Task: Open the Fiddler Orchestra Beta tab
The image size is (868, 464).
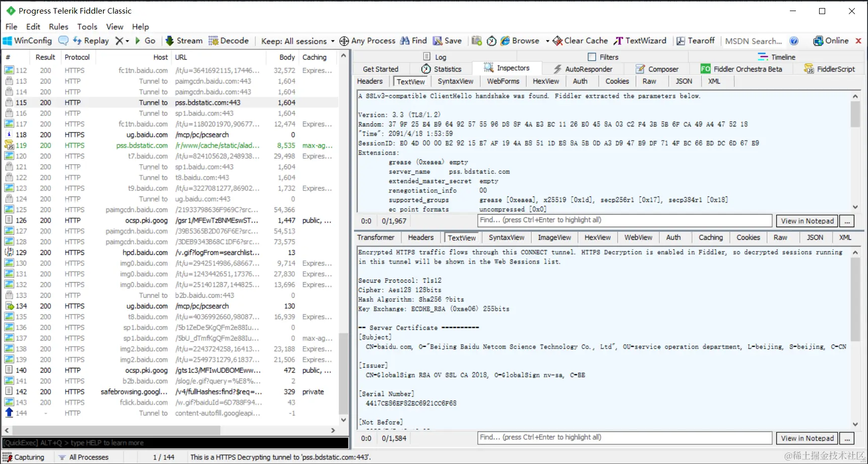Action: 741,69
